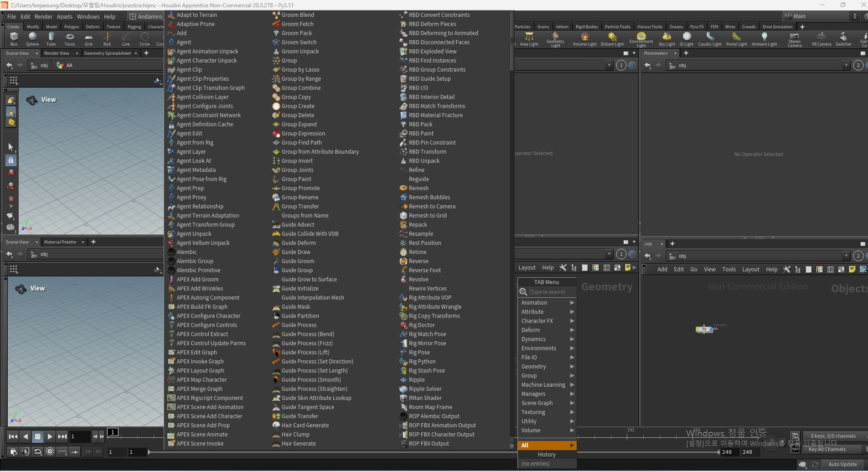This screenshot has width=868, height=472.
Task: Click the Key All Channels button
Action: [827, 449]
